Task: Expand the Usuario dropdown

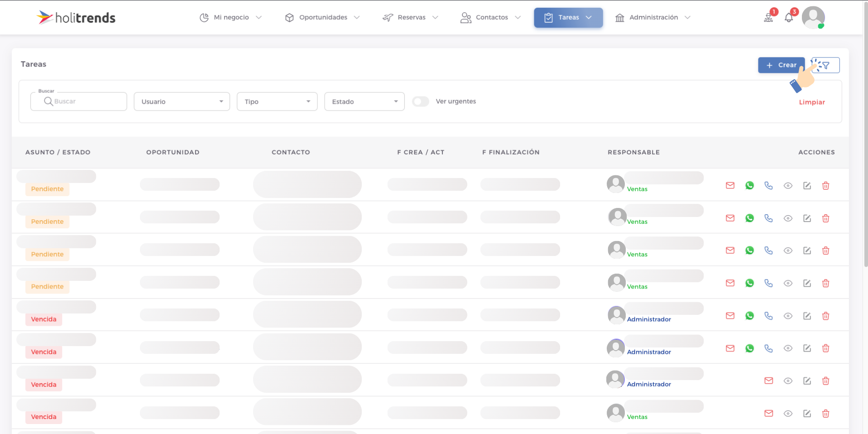Action: (x=182, y=101)
